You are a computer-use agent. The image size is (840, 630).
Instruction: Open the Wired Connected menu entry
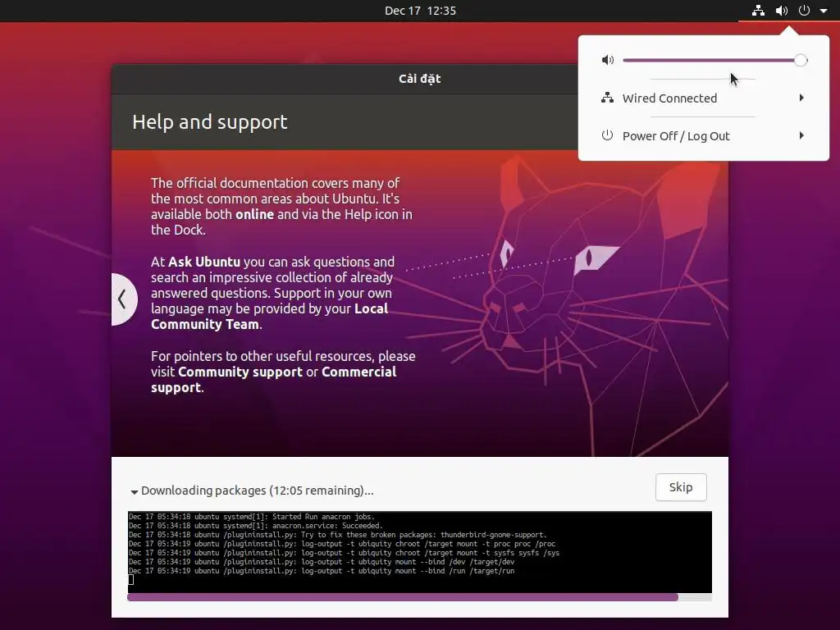703,98
